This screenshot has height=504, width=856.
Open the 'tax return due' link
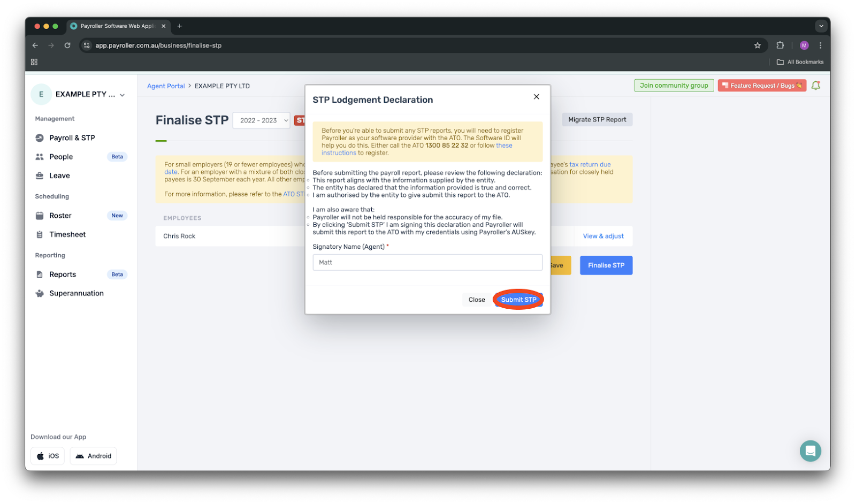pyautogui.click(x=590, y=165)
